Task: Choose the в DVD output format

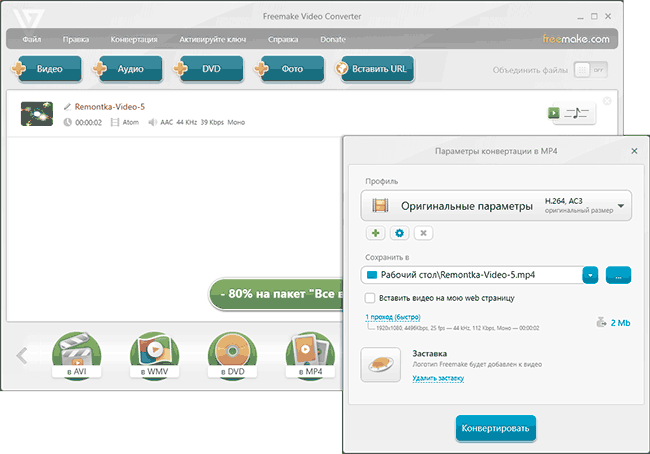Action: coord(232,356)
